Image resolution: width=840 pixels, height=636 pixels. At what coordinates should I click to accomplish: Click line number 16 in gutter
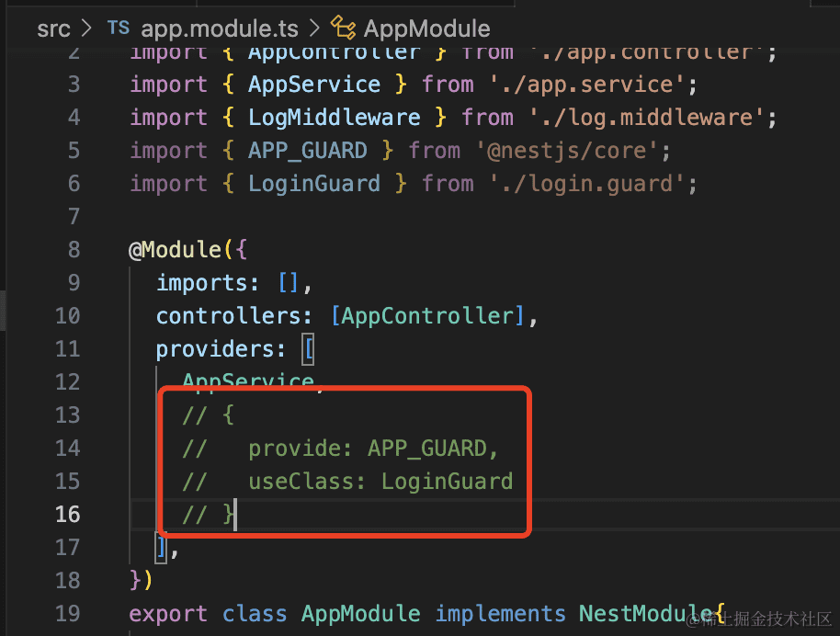(67, 514)
